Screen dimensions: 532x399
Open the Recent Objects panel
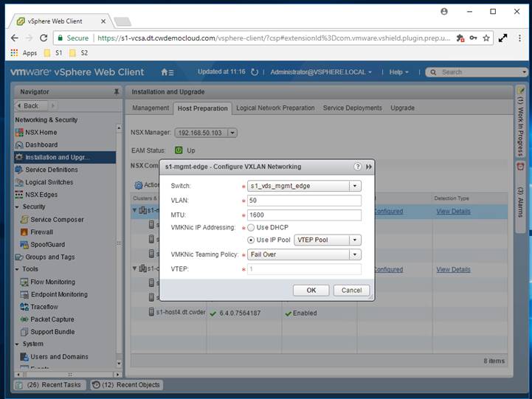click(x=127, y=385)
